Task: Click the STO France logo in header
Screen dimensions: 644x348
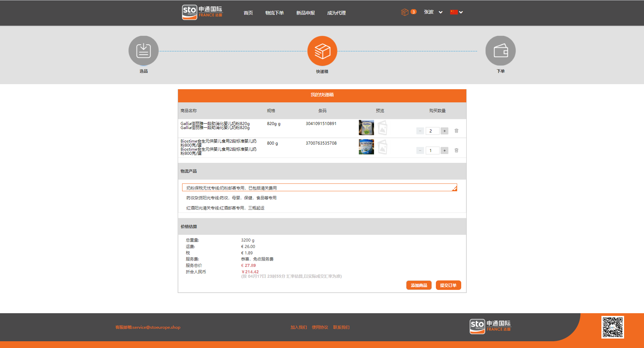Action: point(202,12)
